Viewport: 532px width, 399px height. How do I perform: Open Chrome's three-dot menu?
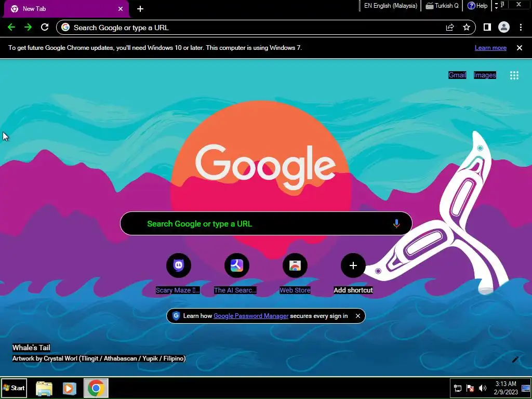point(521,28)
